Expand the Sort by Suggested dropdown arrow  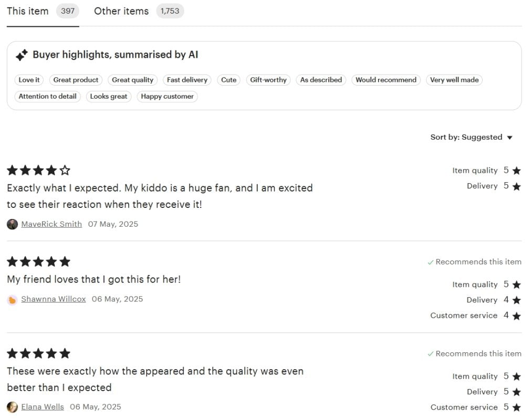tap(509, 138)
